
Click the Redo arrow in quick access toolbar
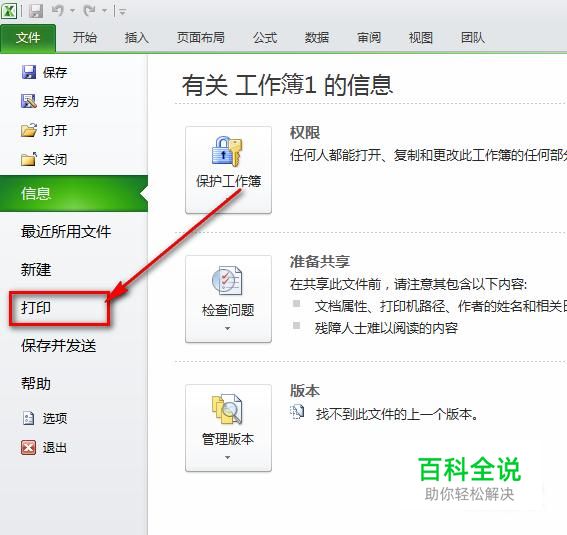point(89,10)
